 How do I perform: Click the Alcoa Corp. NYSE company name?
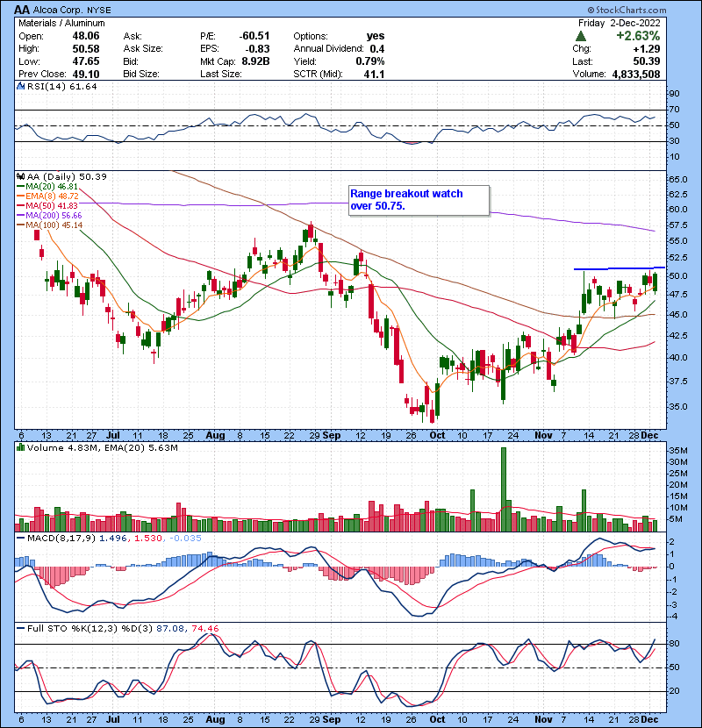point(72,10)
